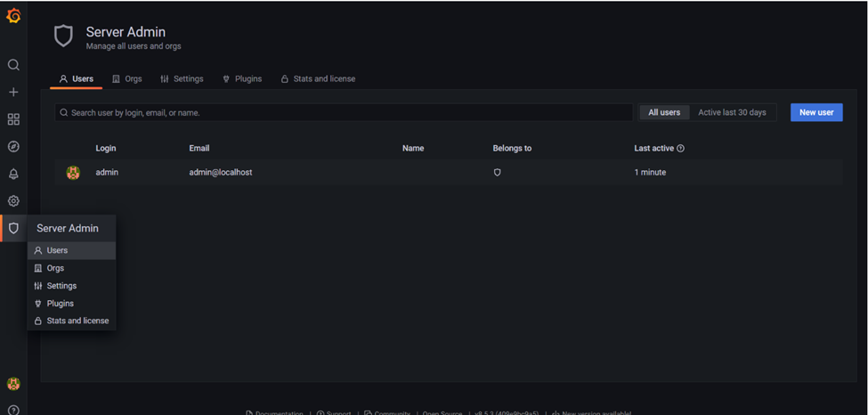Viewport: 868px width, 415px height.
Task: Click the New user button
Action: pos(816,112)
